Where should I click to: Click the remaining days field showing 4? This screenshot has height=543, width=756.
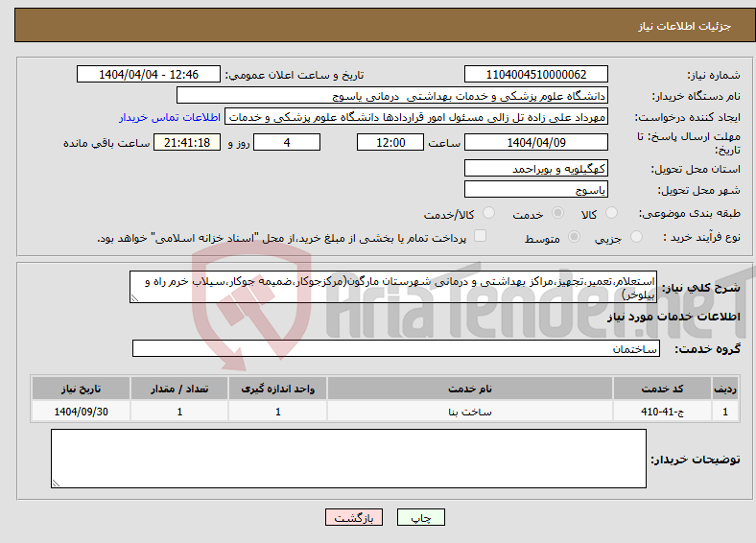[287, 142]
